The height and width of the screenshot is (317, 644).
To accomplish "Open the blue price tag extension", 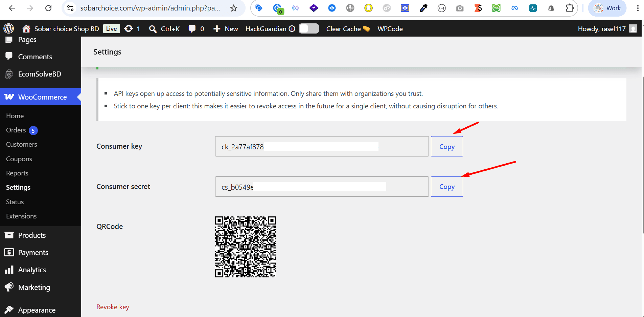I will coord(259,8).
